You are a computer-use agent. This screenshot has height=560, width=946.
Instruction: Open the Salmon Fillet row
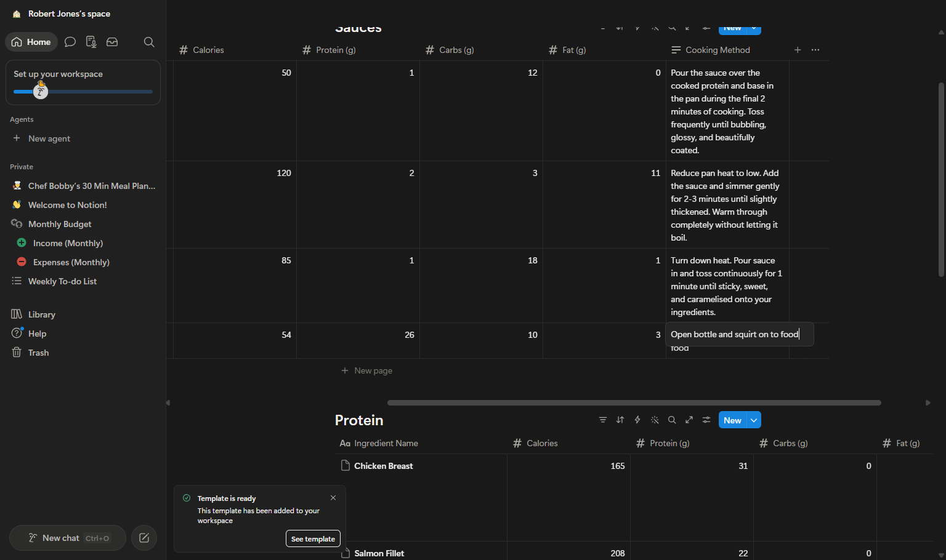[379, 553]
